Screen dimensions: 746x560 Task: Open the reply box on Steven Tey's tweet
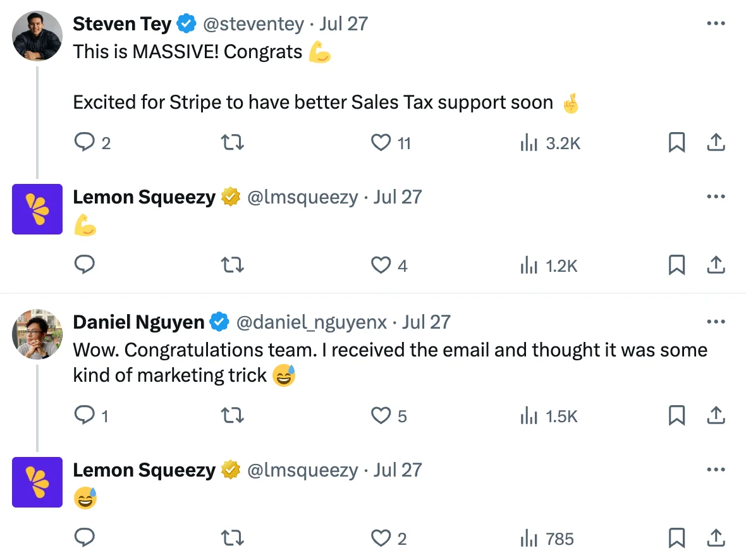click(85, 143)
